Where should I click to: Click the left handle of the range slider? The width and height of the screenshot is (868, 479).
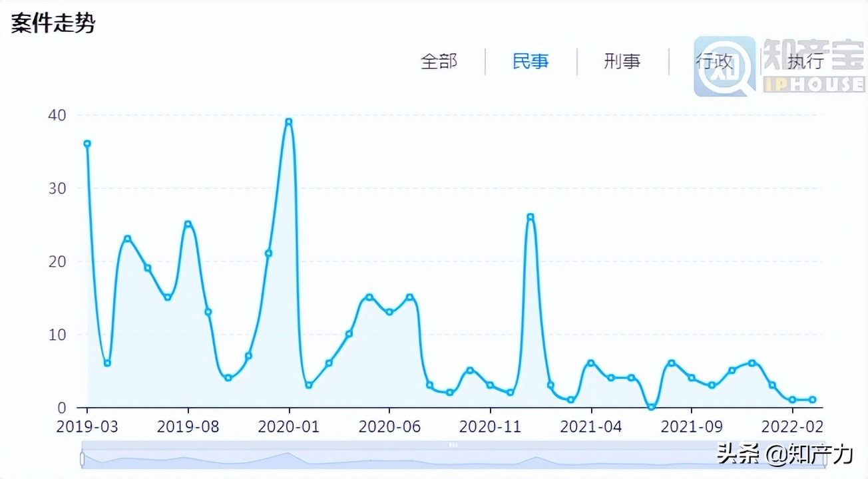pyautogui.click(x=83, y=459)
